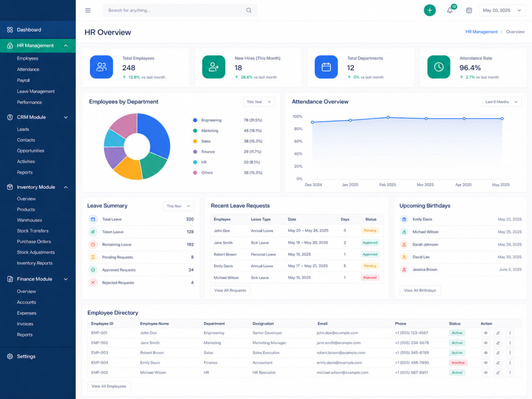Click the New Hires user-plus icon
The height and width of the screenshot is (399, 532).
[x=213, y=67]
